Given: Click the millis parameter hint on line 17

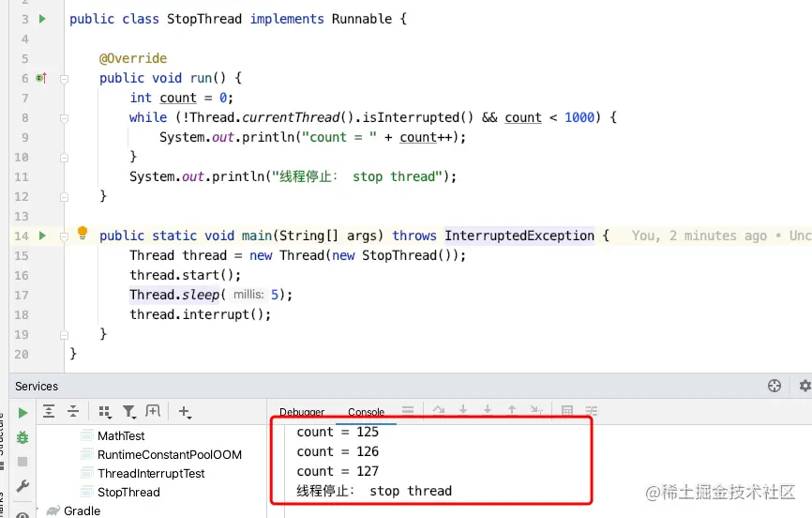Looking at the screenshot, I should 248,295.
